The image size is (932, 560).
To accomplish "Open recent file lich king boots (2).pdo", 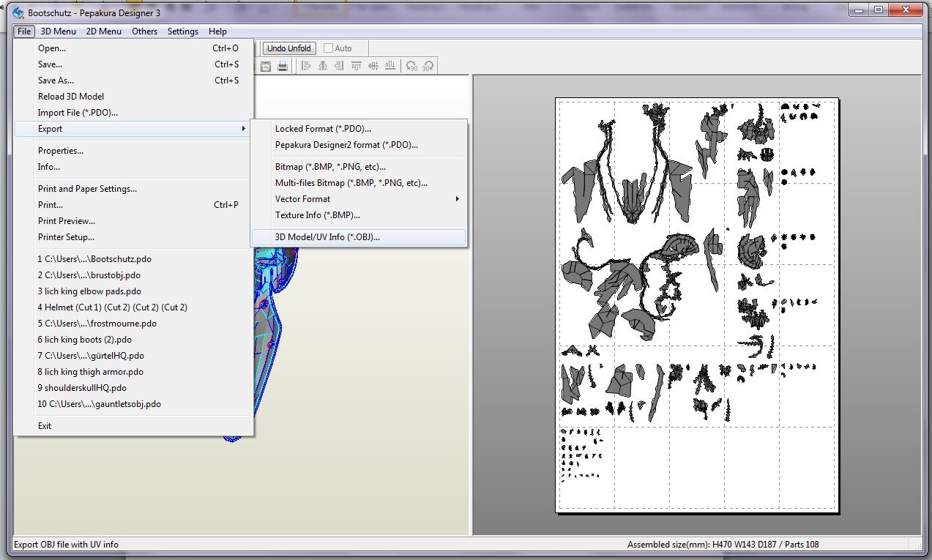I will click(134, 340).
